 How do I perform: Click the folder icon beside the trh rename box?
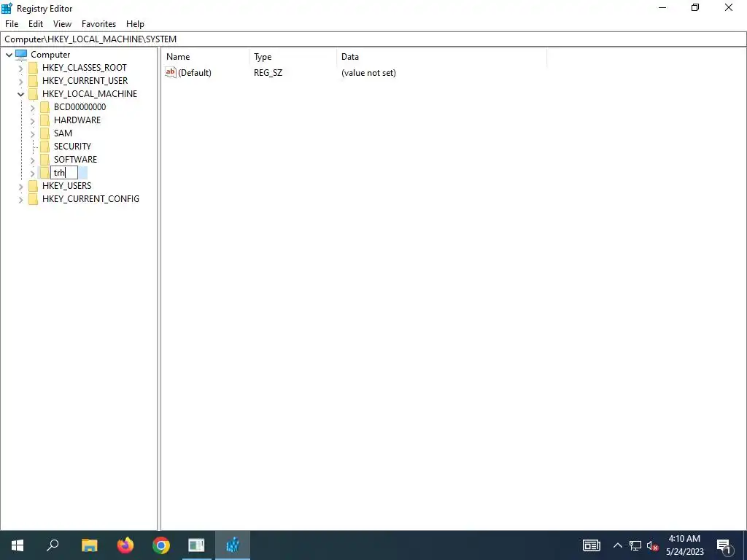(x=44, y=172)
